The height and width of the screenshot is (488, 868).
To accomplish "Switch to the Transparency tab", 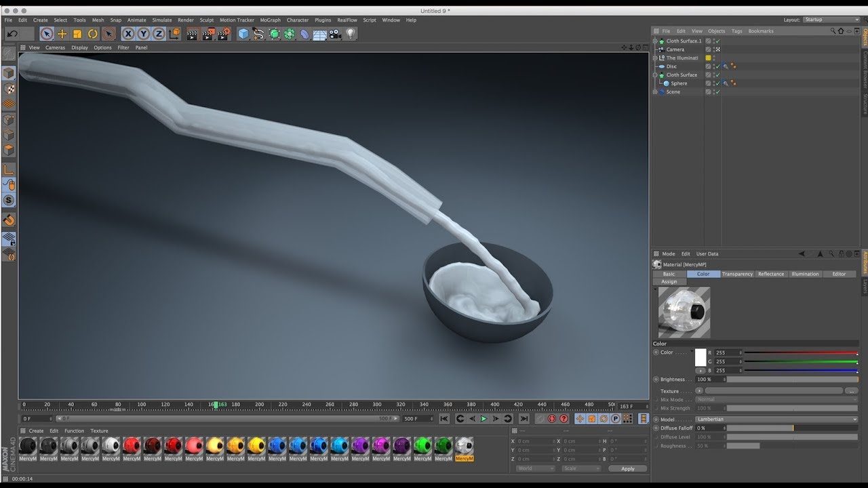I will tap(737, 274).
